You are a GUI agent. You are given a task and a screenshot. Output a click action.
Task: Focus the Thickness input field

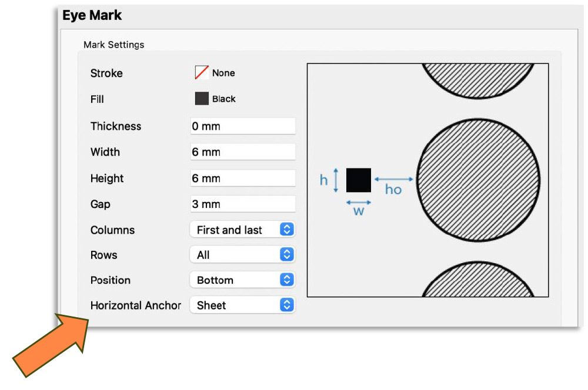click(242, 126)
